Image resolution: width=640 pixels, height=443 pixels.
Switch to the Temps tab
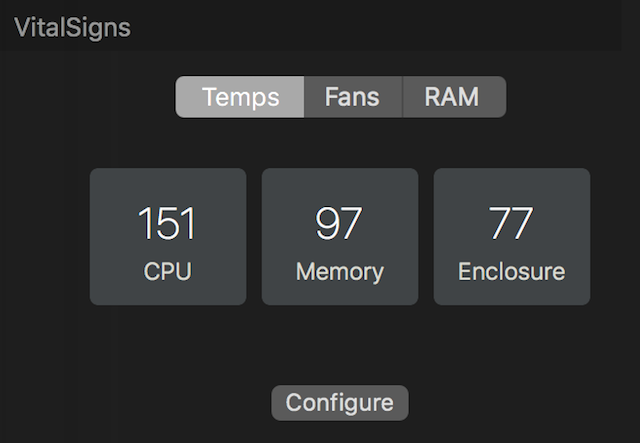(x=240, y=97)
